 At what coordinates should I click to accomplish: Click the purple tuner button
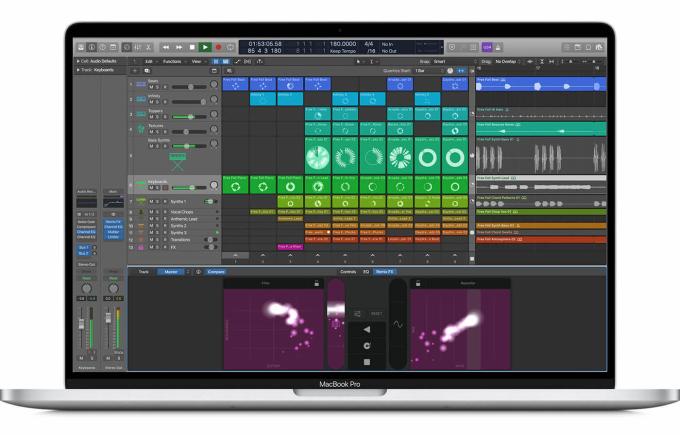point(487,47)
